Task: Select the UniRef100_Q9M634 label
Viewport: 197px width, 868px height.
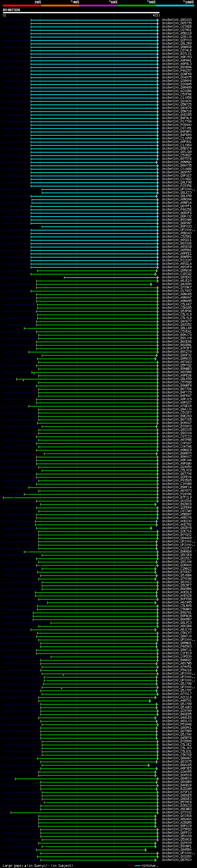Action: click(177, 271)
